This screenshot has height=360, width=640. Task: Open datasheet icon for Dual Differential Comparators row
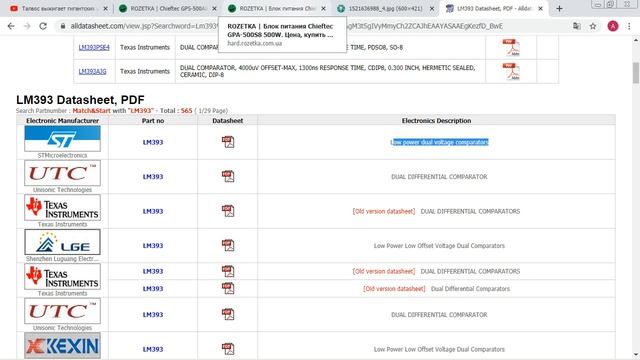(228, 289)
